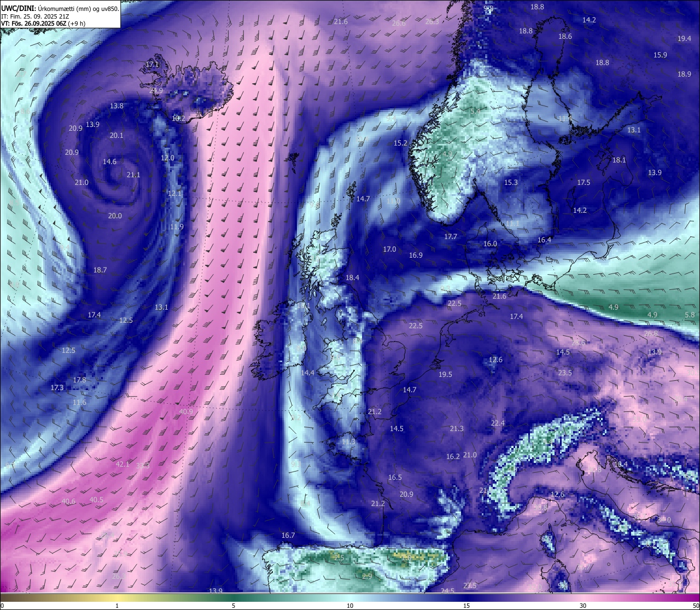The width and height of the screenshot is (700, 610).
Task: Select the 'VT: Fös. 26.09.2025 06Z (+9 h)' line
Action: pyautogui.click(x=43, y=24)
